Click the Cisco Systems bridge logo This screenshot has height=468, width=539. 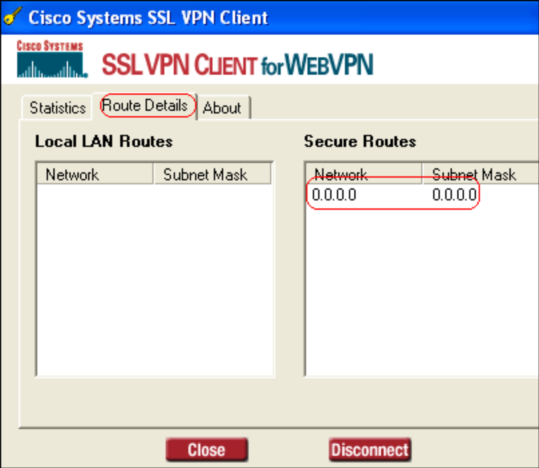pyautogui.click(x=51, y=59)
